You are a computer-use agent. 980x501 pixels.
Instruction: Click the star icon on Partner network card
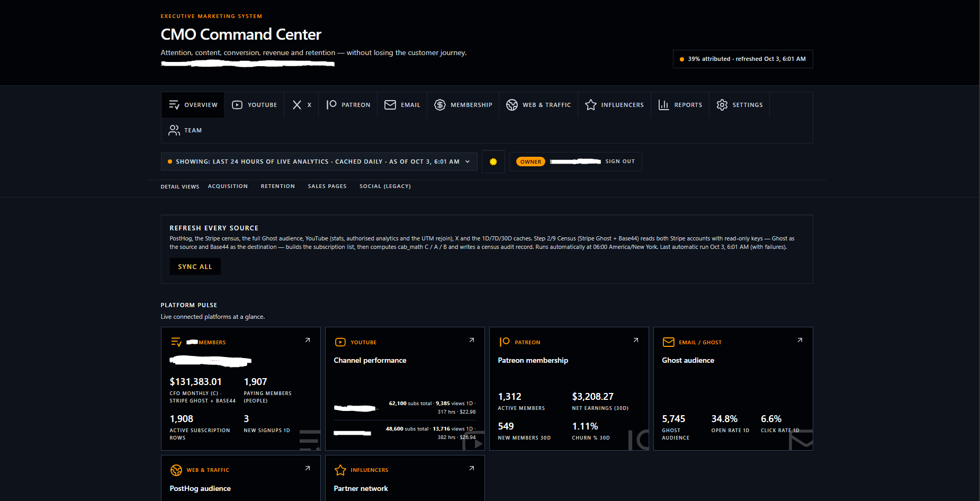[340, 470]
